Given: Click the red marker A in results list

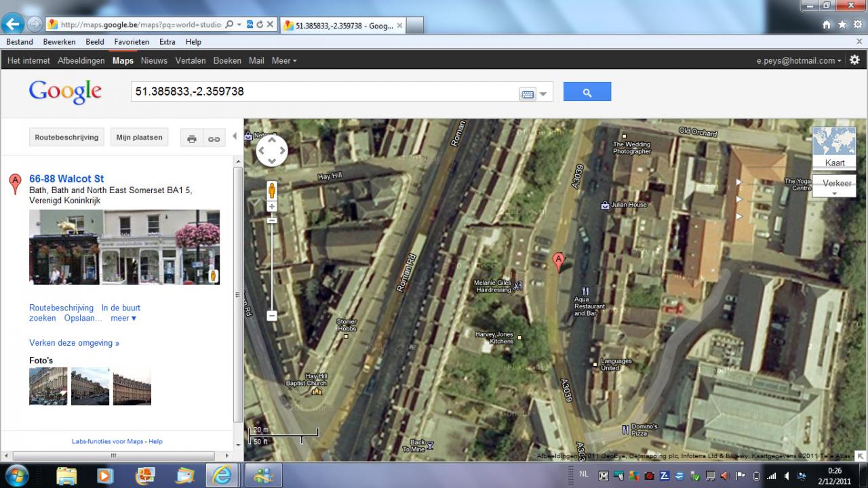Looking at the screenshot, I should [14, 184].
